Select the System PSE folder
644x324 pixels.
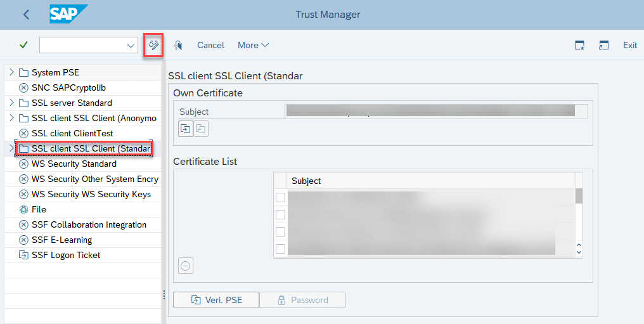click(55, 73)
